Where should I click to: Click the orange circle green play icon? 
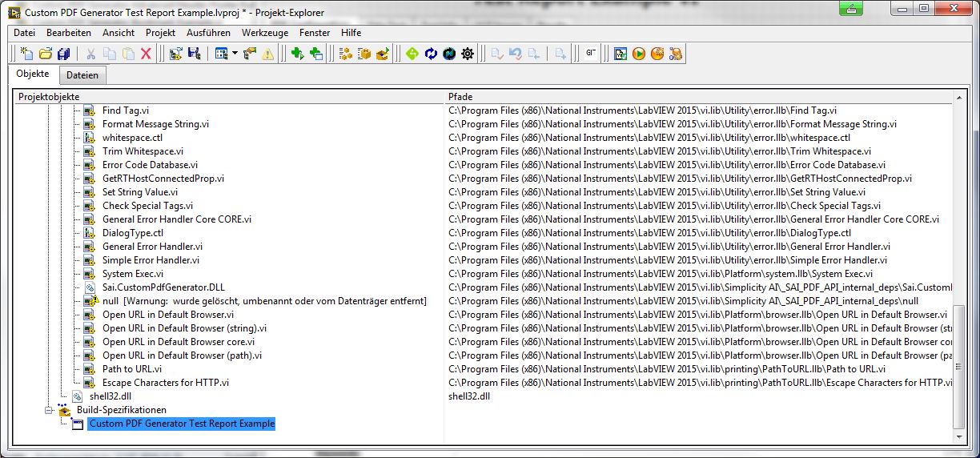[639, 54]
